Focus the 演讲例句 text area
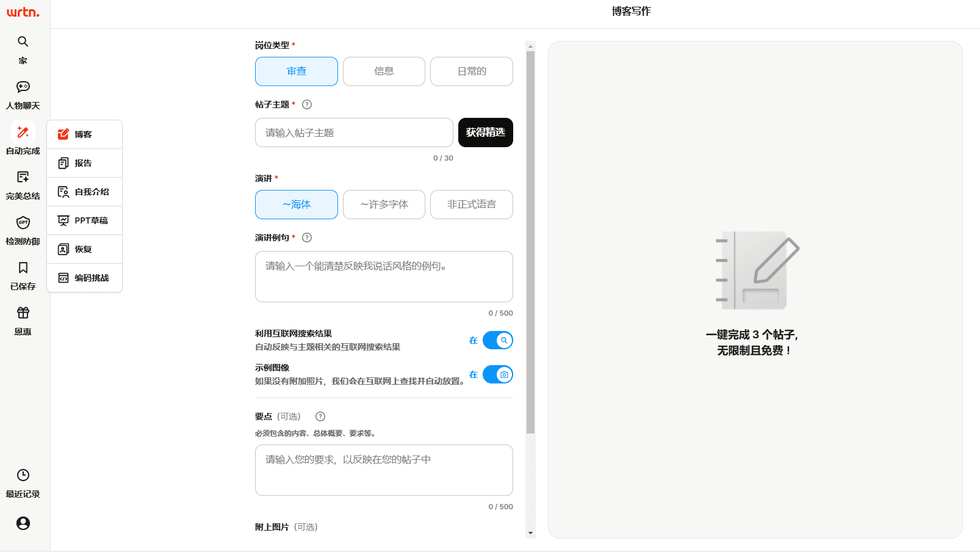Image resolution: width=980 pixels, height=552 pixels. pyautogui.click(x=384, y=277)
